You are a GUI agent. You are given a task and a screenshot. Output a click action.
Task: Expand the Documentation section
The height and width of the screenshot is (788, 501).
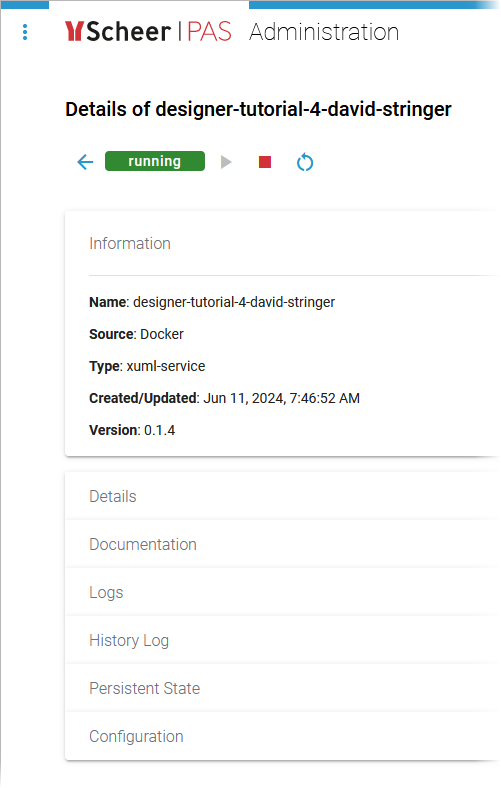pyautogui.click(x=282, y=544)
